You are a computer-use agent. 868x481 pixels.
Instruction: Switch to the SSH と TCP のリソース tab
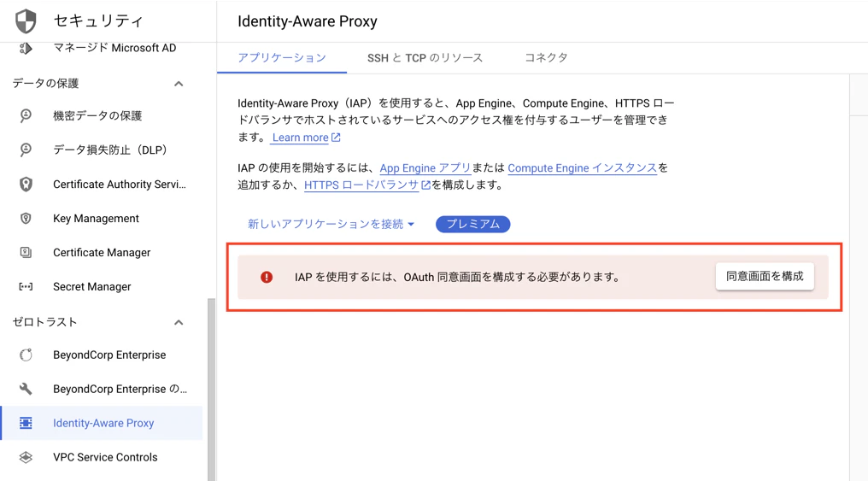(425, 57)
